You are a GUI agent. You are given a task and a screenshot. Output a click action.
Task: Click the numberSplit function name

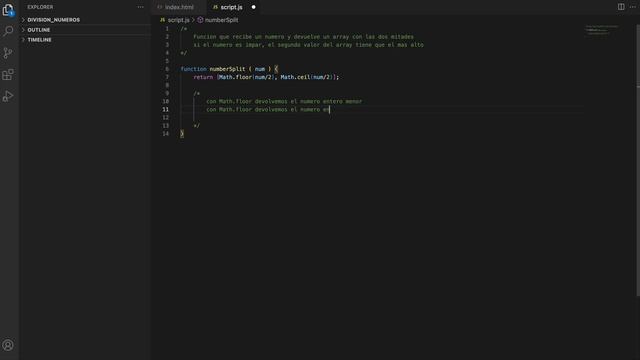click(x=227, y=69)
